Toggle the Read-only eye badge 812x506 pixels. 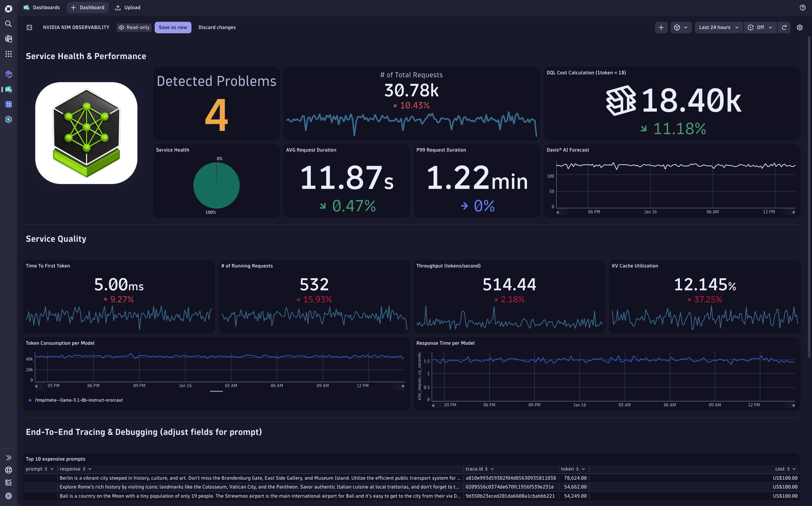coord(134,27)
